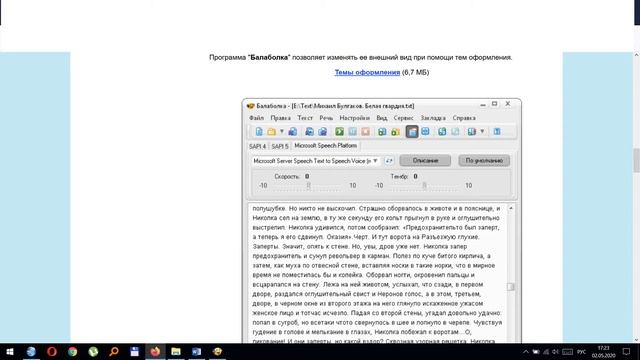This screenshot has width=640, height=360.
Task: Click the blue globe browser taskbar icon
Action: 31,351
